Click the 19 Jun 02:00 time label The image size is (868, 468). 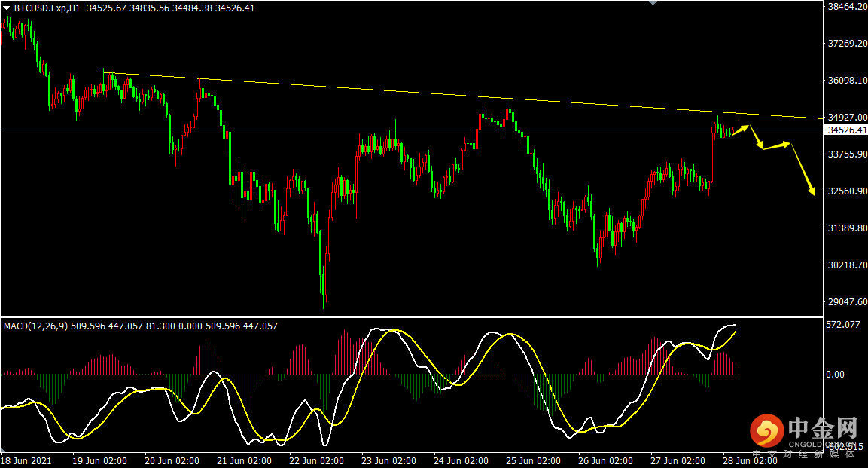99,460
